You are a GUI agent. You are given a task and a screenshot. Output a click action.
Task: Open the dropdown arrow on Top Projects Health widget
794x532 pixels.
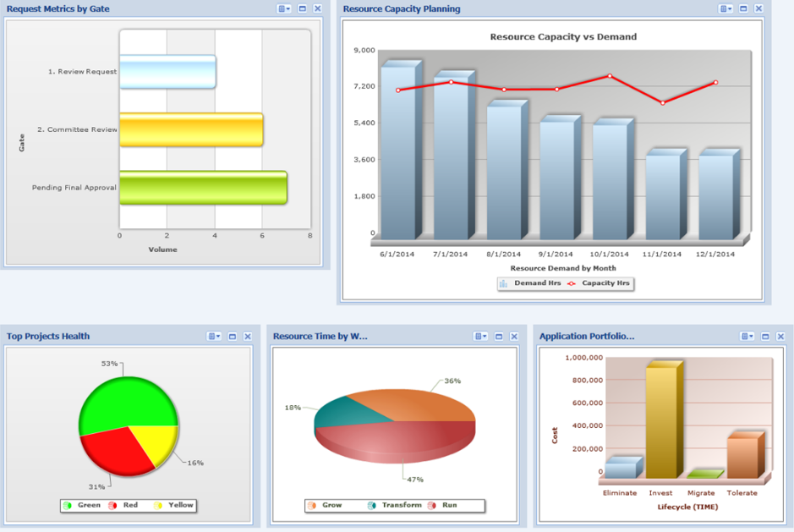click(x=218, y=336)
